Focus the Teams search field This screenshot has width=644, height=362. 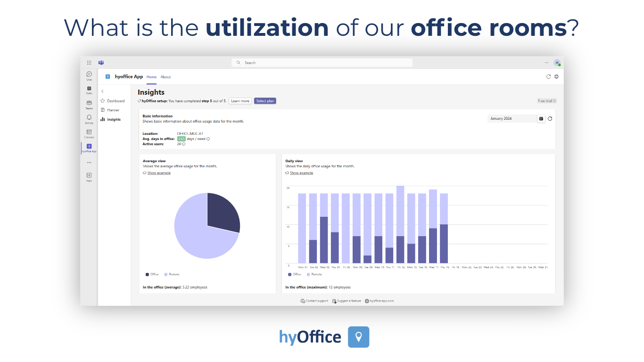(x=322, y=63)
